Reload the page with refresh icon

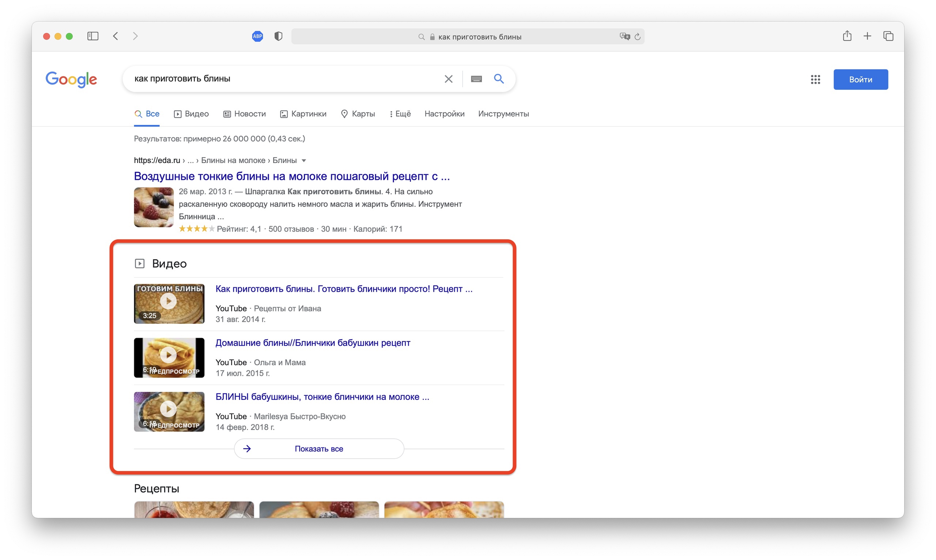click(x=638, y=37)
